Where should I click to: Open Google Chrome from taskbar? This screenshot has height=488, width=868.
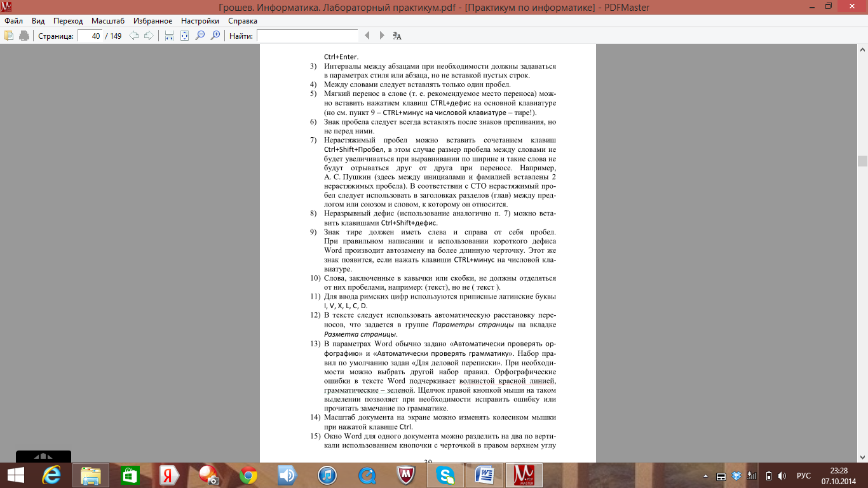[248, 475]
